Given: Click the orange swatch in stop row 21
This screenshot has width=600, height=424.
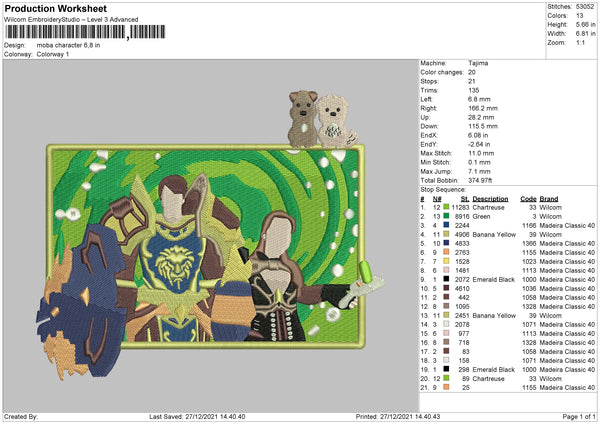Looking at the screenshot, I should pyautogui.click(x=446, y=387).
